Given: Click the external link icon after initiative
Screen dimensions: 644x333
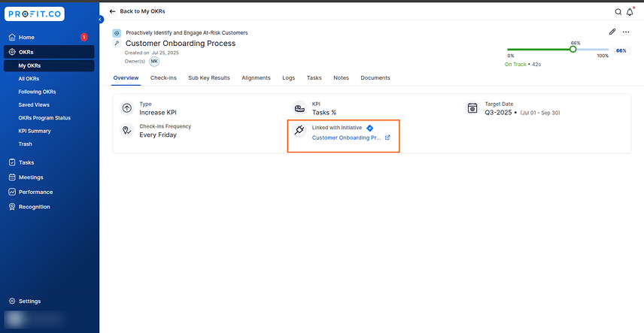Looking at the screenshot, I should 387,138.
